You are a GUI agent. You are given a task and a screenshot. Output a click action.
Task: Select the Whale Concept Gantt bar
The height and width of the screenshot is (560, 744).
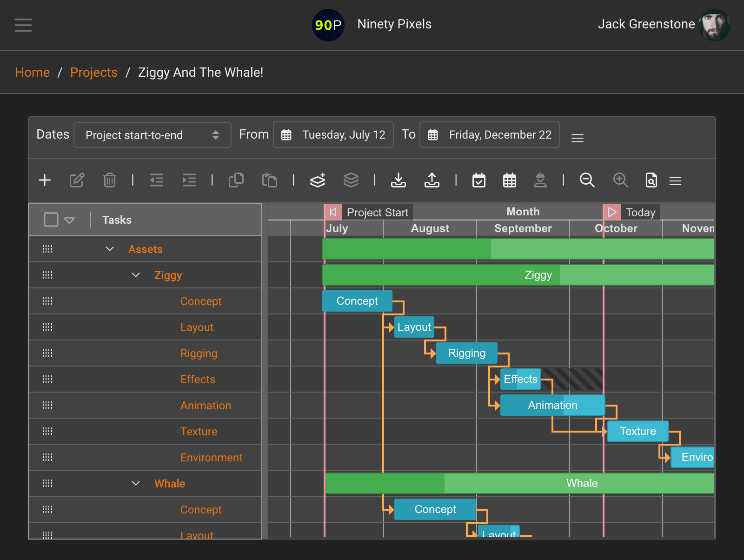(x=435, y=509)
